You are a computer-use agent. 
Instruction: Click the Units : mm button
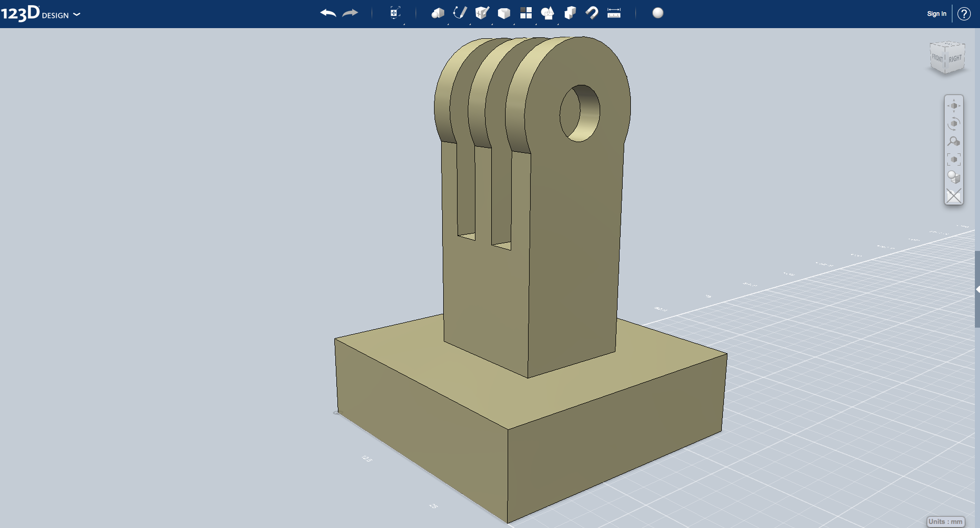[x=946, y=522]
